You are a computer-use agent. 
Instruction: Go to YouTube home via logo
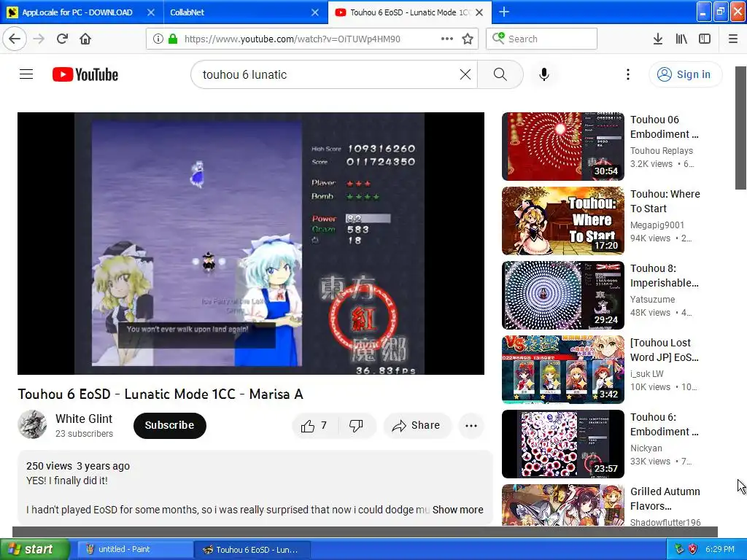[85, 74]
